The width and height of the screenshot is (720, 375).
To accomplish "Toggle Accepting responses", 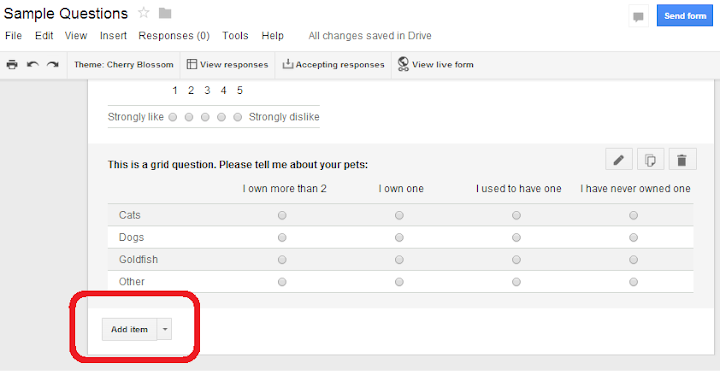I will 333,65.
